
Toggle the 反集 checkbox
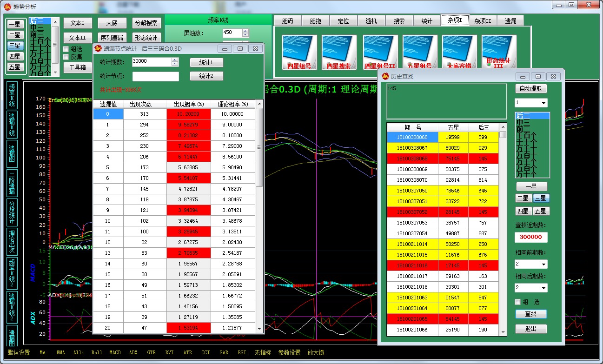point(66,57)
